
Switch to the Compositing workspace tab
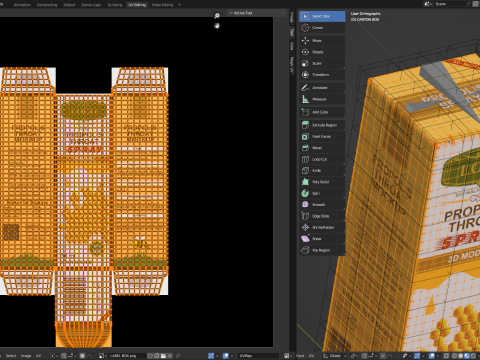click(x=47, y=5)
